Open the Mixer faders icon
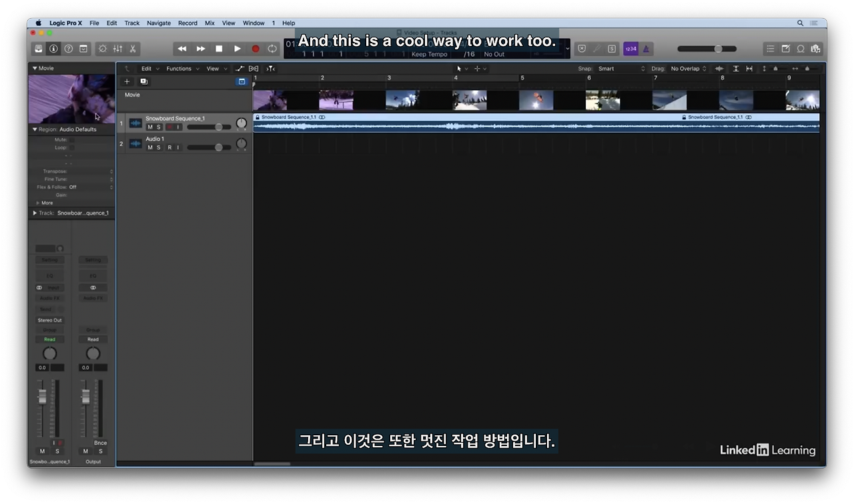The image size is (854, 504). (117, 49)
